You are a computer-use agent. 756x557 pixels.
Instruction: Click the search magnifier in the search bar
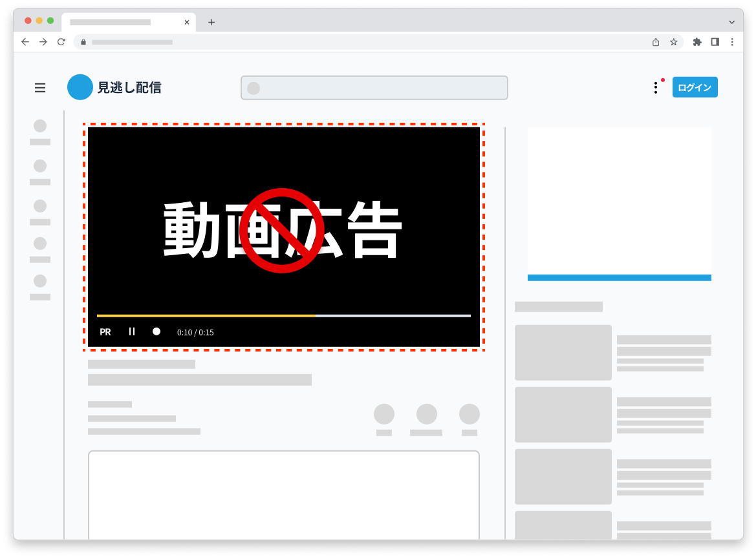pyautogui.click(x=254, y=87)
